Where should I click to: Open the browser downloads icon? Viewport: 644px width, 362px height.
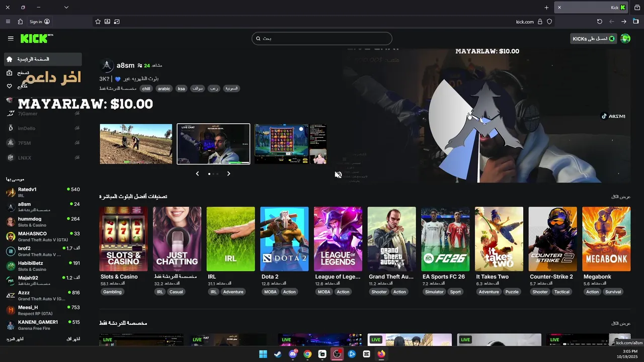click(107, 22)
